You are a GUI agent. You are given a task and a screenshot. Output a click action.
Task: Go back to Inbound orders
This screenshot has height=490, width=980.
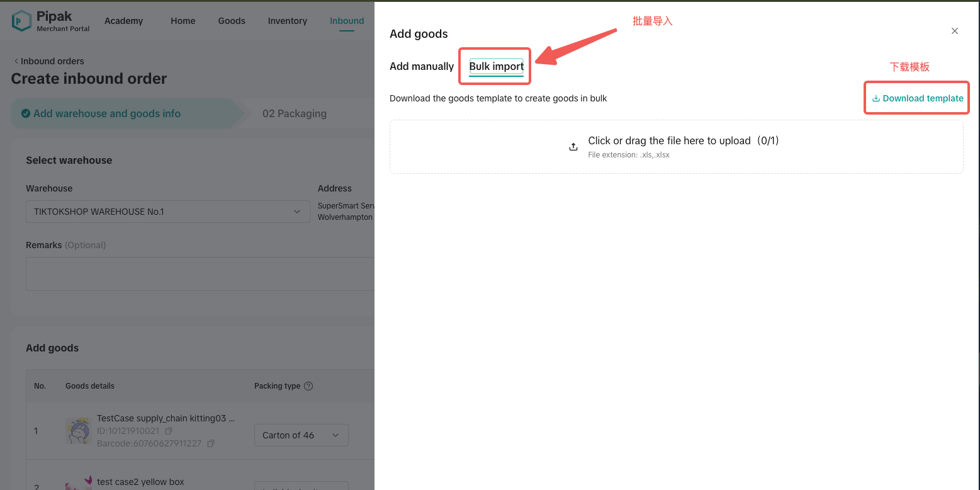48,61
